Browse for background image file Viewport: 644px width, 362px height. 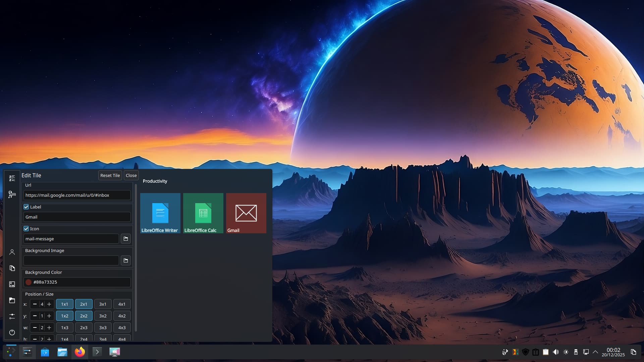126,260
